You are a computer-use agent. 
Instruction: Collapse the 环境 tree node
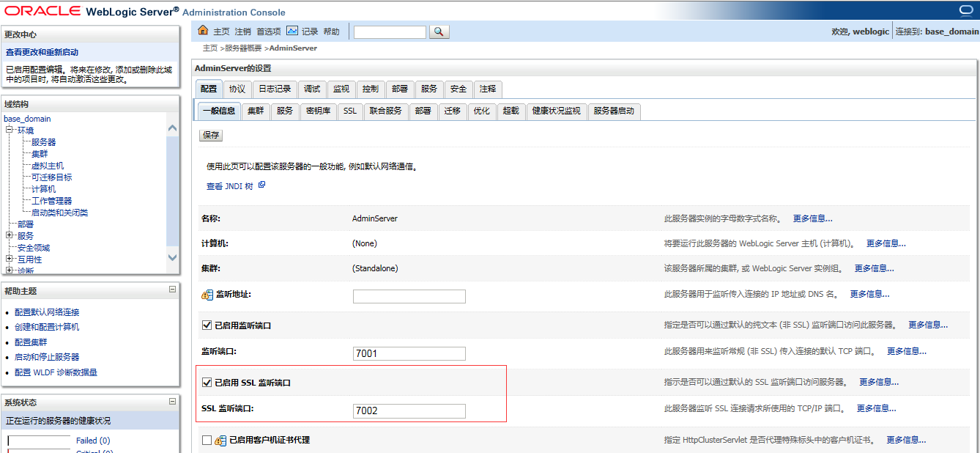click(x=10, y=130)
